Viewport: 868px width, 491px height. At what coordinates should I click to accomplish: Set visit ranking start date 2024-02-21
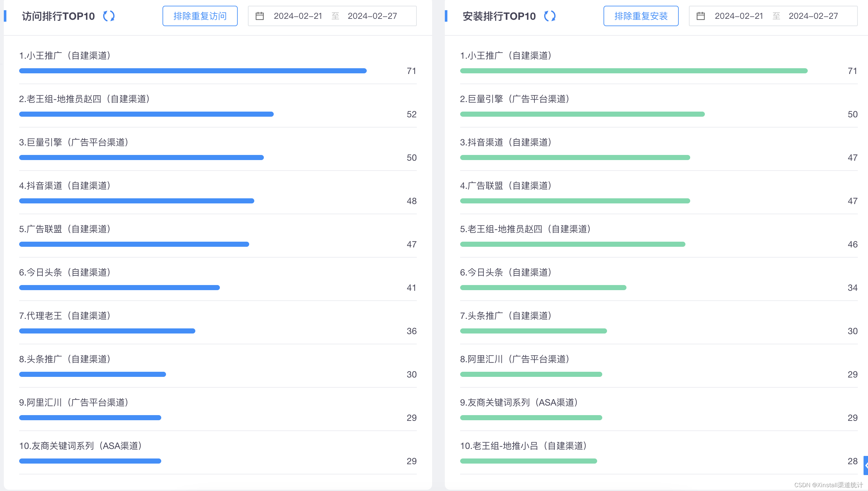pos(298,16)
